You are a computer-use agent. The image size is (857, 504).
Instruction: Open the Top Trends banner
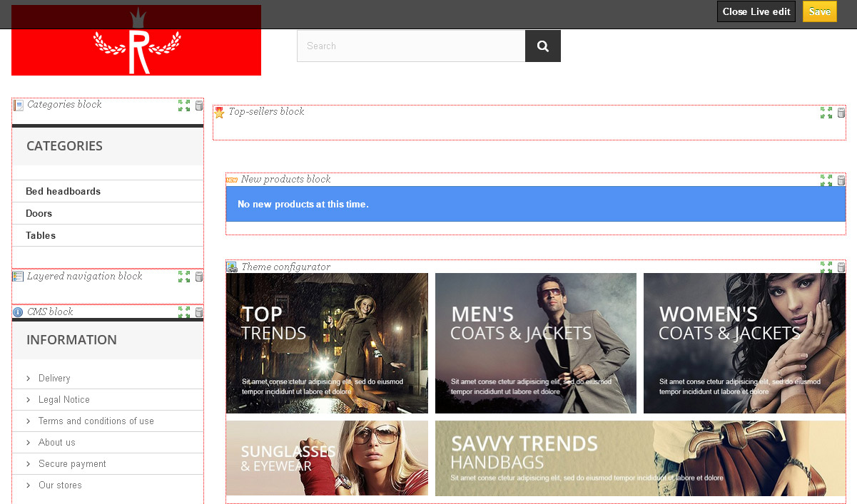pos(328,344)
